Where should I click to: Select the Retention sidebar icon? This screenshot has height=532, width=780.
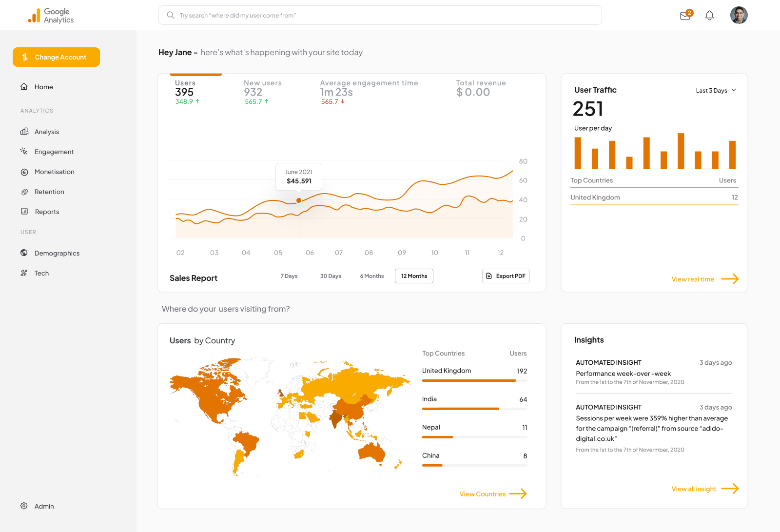24,192
